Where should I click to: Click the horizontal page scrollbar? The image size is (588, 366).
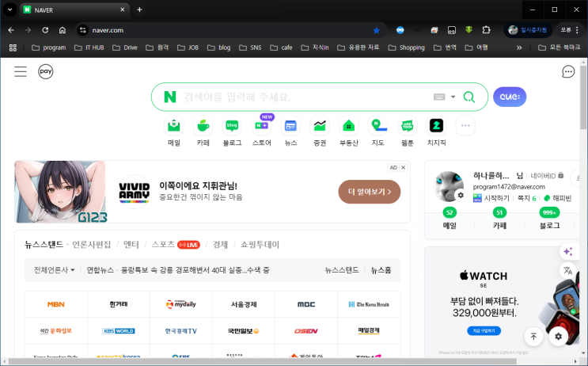(x=263, y=361)
